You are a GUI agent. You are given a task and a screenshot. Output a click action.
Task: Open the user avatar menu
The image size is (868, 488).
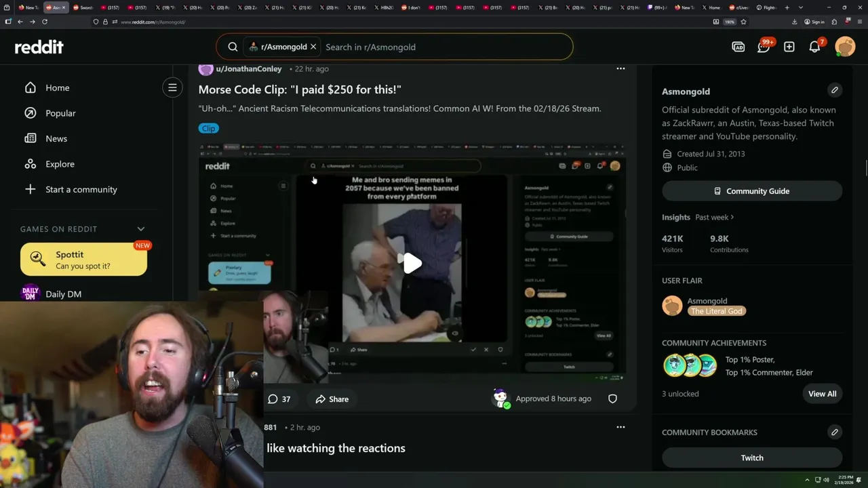845,47
